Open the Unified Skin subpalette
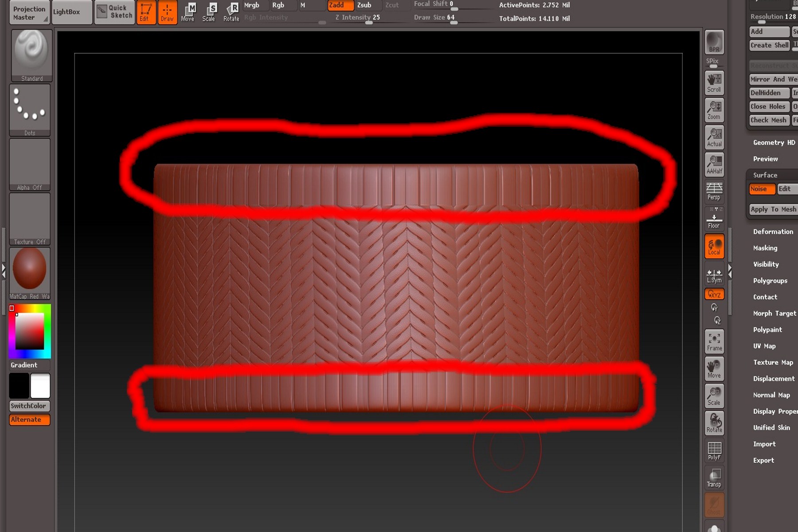This screenshot has width=798, height=532. pyautogui.click(x=771, y=428)
